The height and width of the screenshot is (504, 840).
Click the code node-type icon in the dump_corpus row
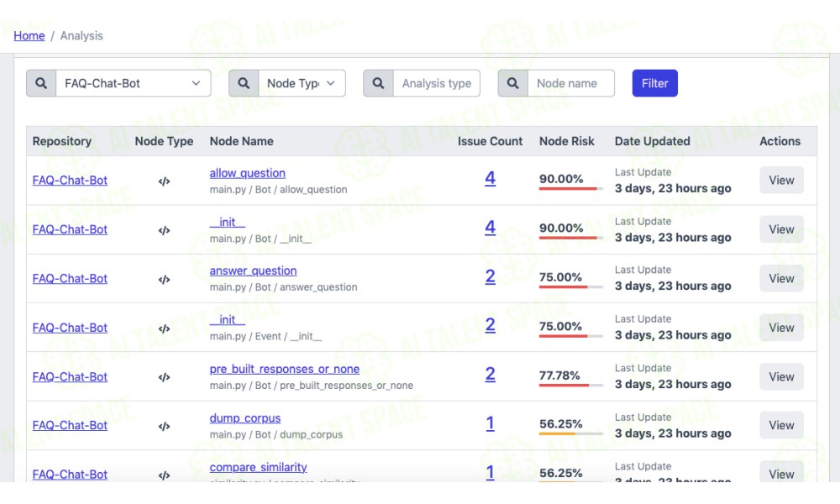click(x=164, y=427)
